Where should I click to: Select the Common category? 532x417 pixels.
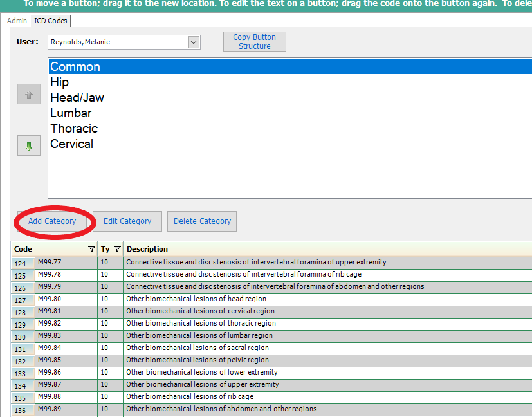75,67
